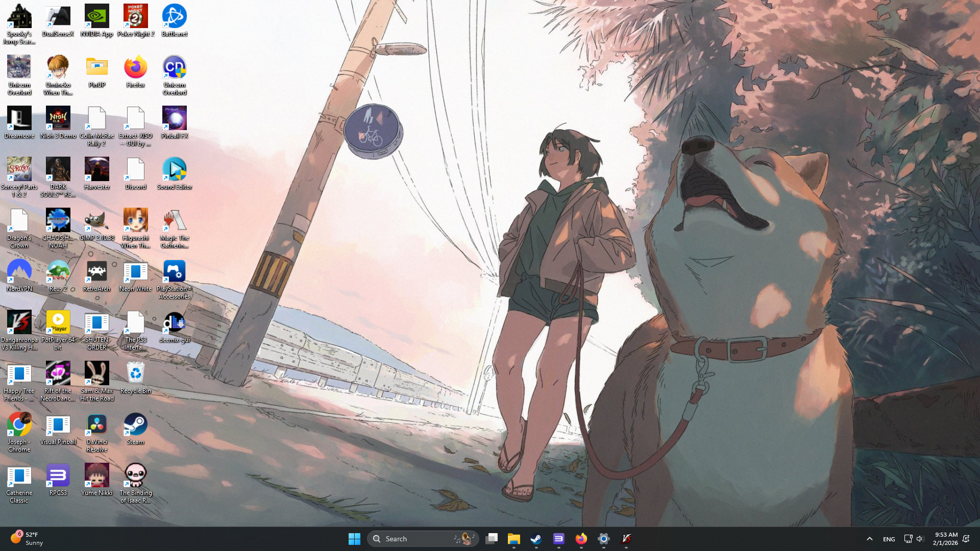This screenshot has height=551, width=980.
Task: Open the clock and date flyout
Action: point(945,539)
